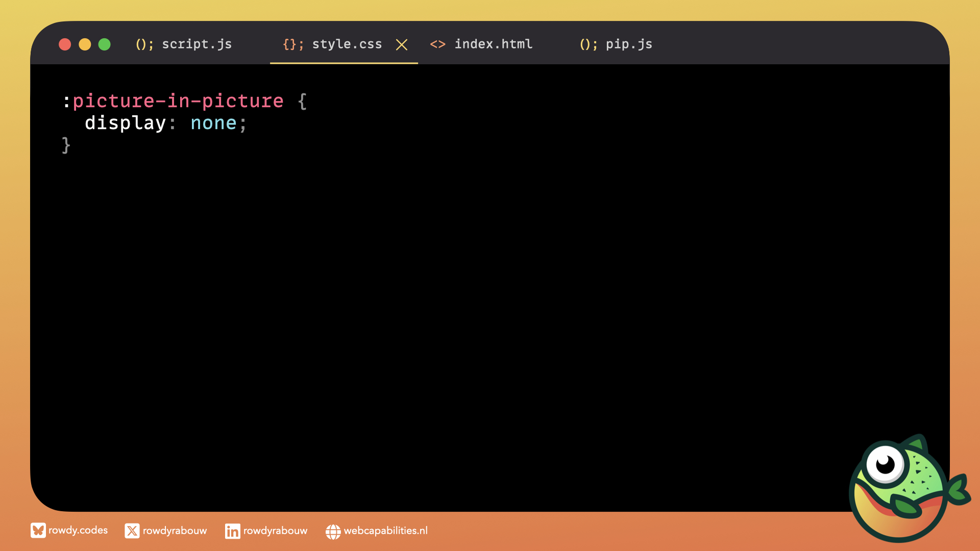The width and height of the screenshot is (980, 551).
Task: Click the LinkedIn icon
Action: point(232,531)
